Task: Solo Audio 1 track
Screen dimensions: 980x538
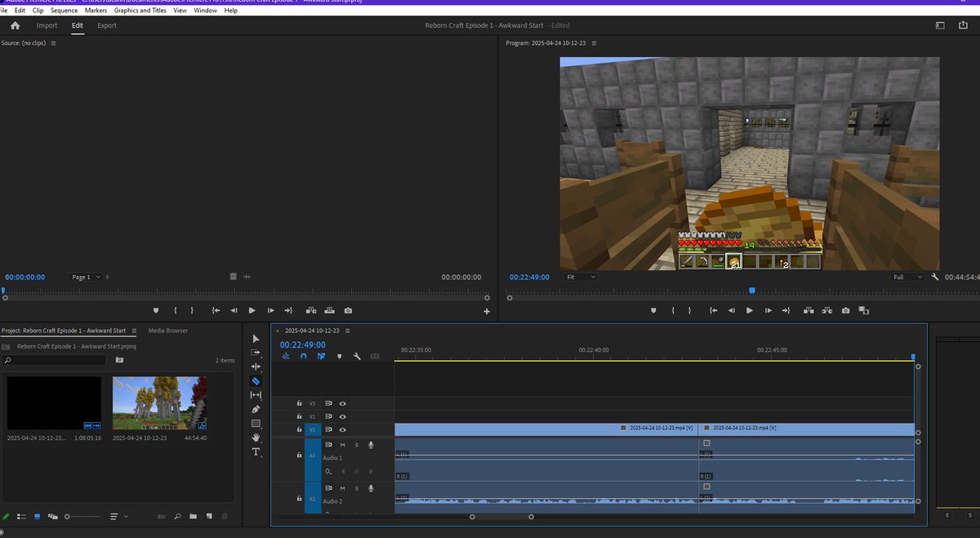Action: click(357, 445)
